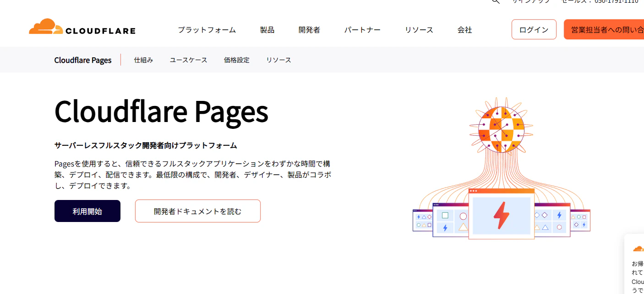Go to the 仕組み tab
Viewport: 644px width, 294px height.
143,60
